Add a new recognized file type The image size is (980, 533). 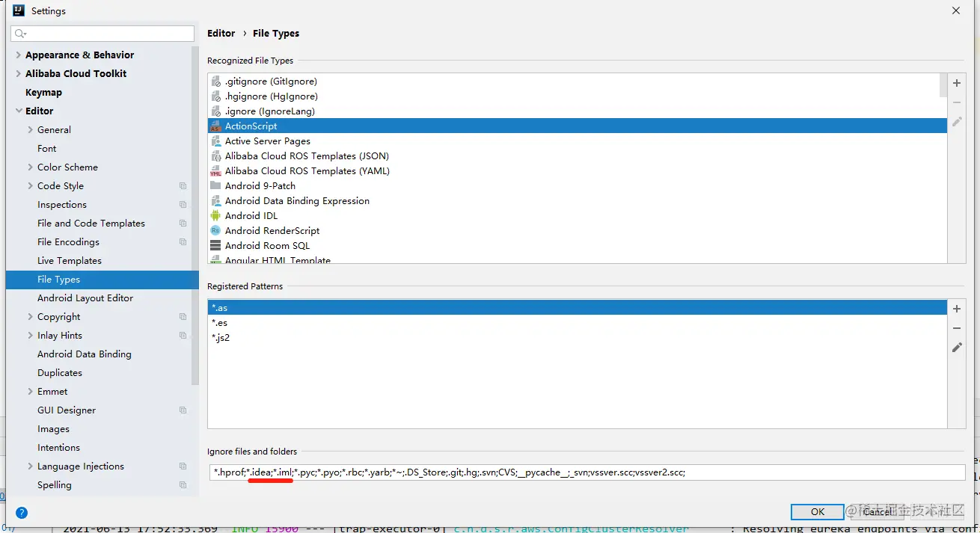[957, 83]
